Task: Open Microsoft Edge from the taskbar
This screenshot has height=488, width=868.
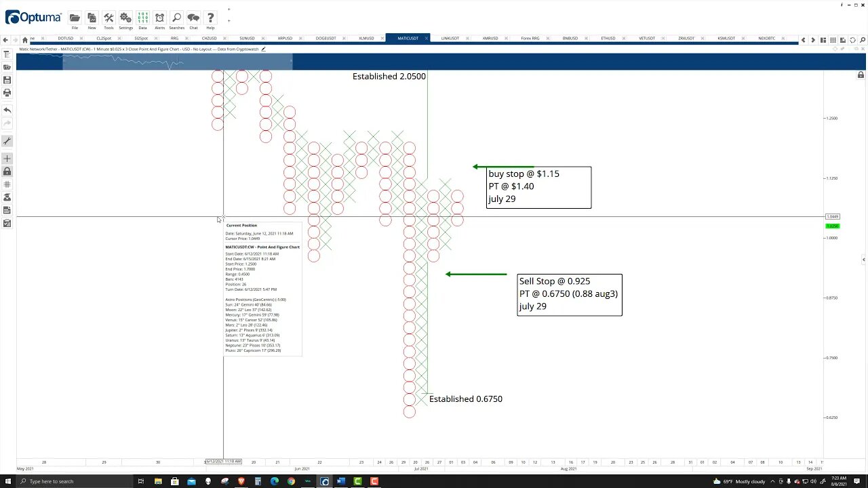Action: coord(274,481)
